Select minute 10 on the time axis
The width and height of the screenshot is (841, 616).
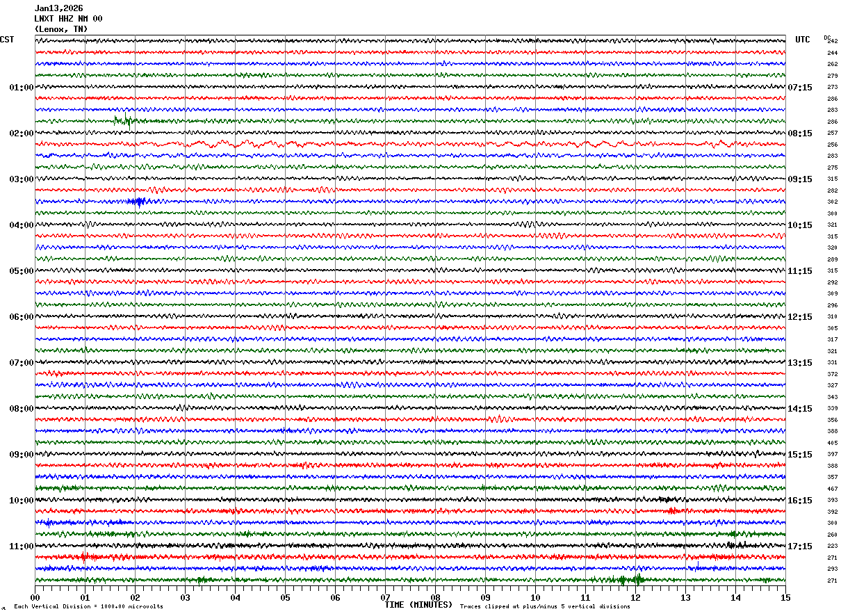tap(535, 597)
